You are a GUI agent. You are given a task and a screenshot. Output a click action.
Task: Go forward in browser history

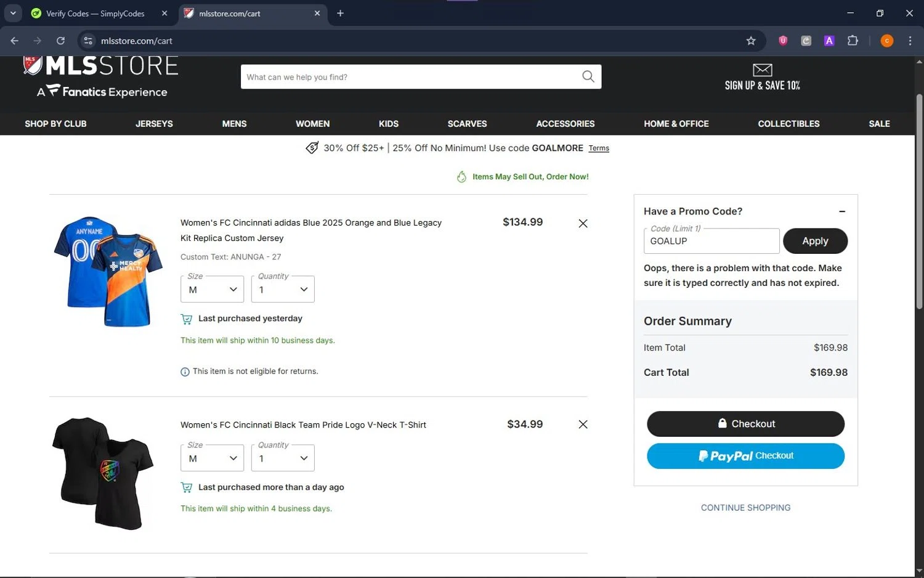tap(38, 41)
